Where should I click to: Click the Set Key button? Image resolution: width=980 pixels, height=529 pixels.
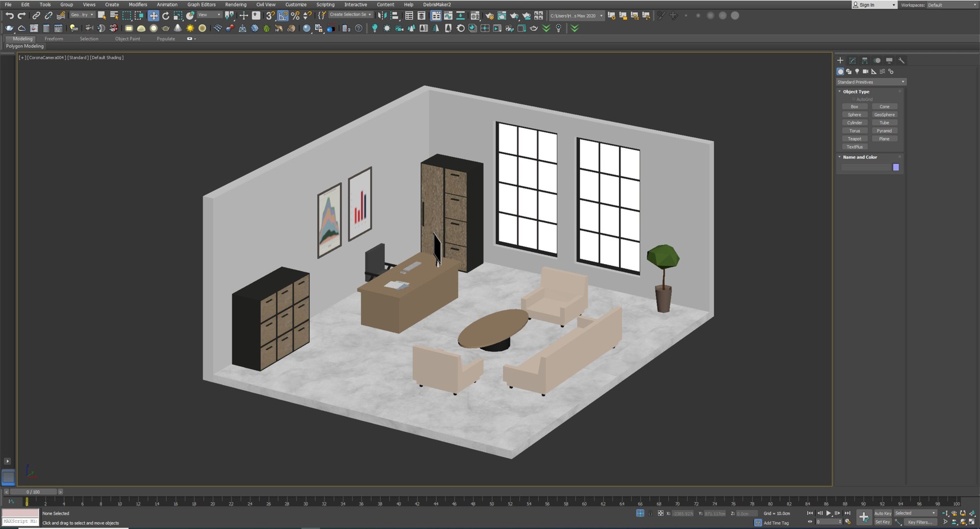point(883,522)
